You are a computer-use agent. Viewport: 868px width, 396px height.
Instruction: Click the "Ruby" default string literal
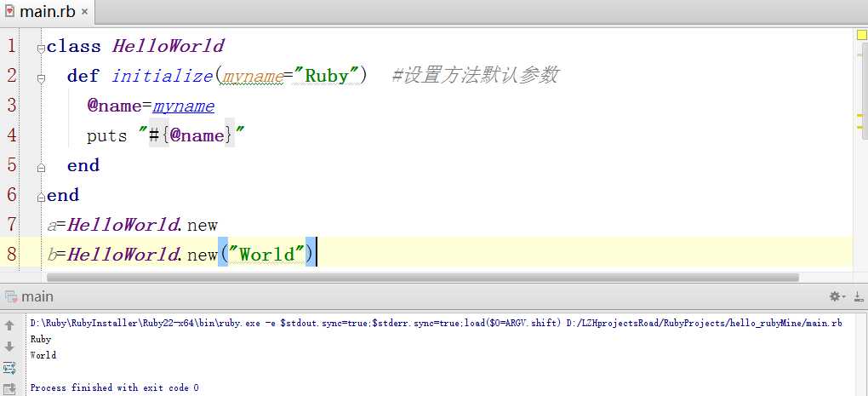[325, 75]
